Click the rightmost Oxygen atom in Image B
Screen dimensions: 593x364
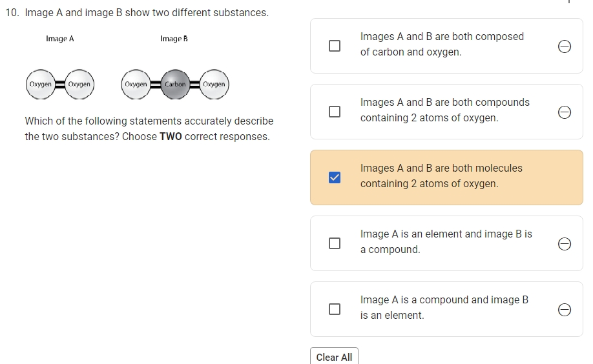pos(214,85)
